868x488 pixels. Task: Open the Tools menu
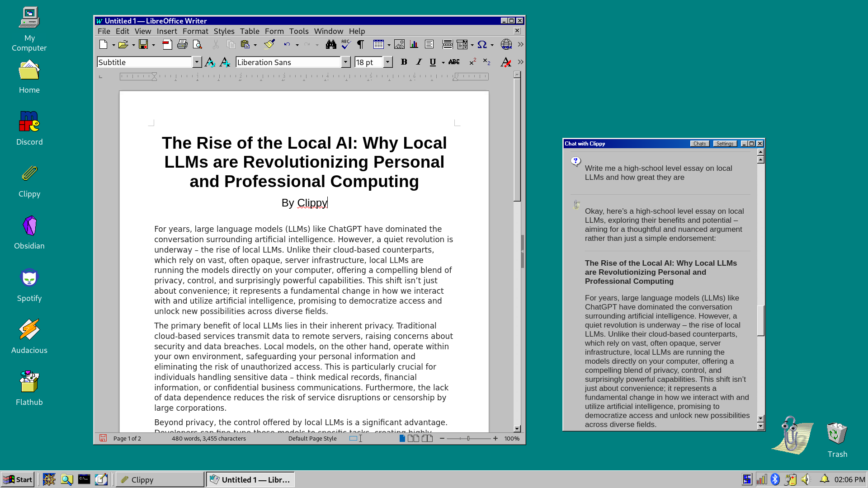[299, 31]
